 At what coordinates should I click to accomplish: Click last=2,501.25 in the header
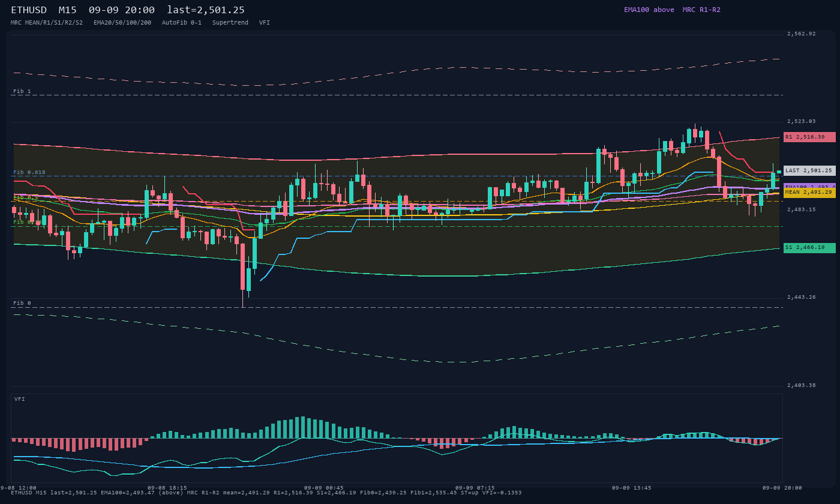[206, 10]
